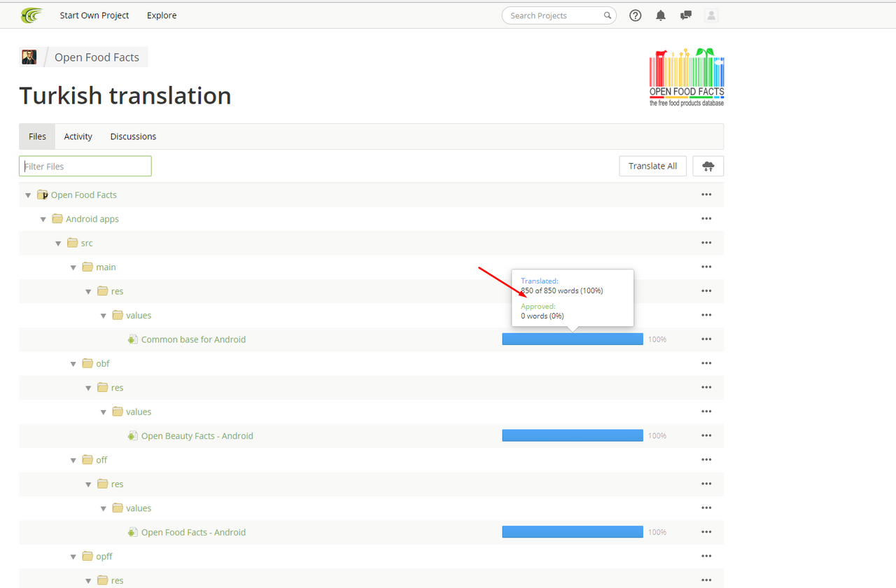Click the "850 of 850 words (100%)" tooltip text
The height and width of the screenshot is (588, 896).
pos(562,290)
